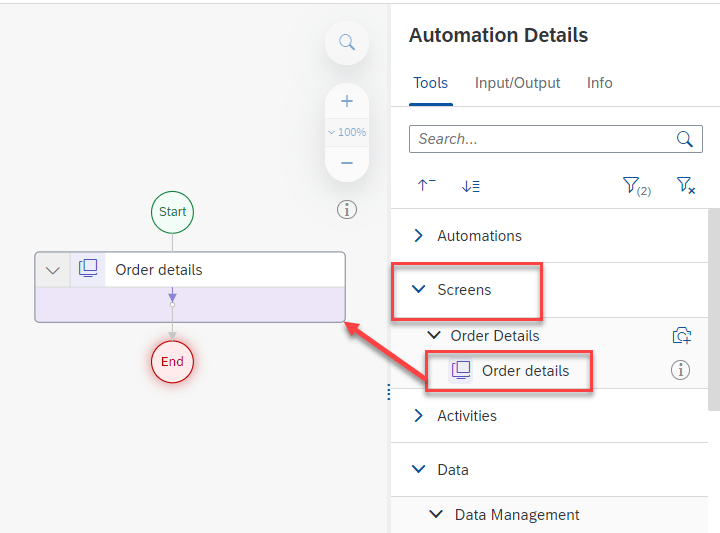Switch to the Input/Output tab
This screenshot has height=533, width=720.
(x=517, y=83)
